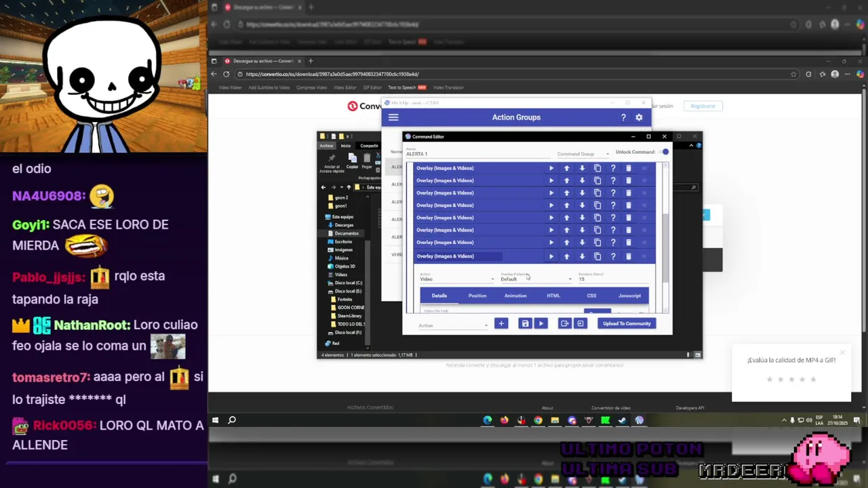
Task: Select Descargas in Explorer tree
Action: 344,225
